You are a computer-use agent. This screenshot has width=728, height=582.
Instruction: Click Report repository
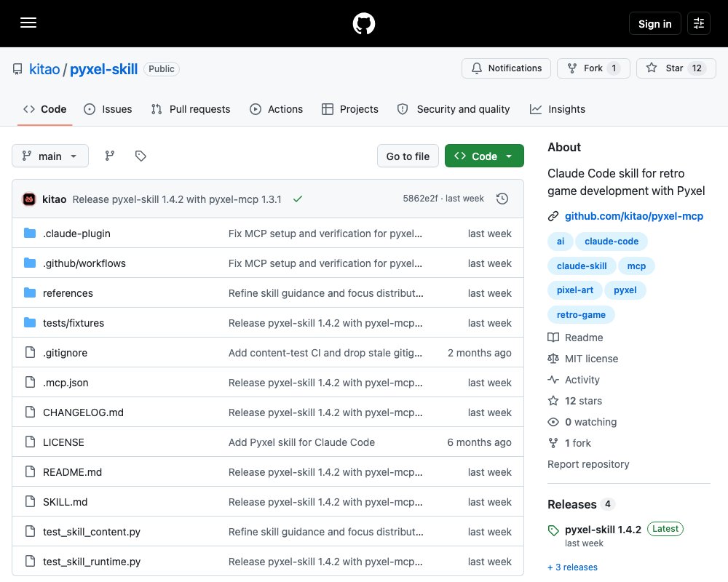pos(588,464)
